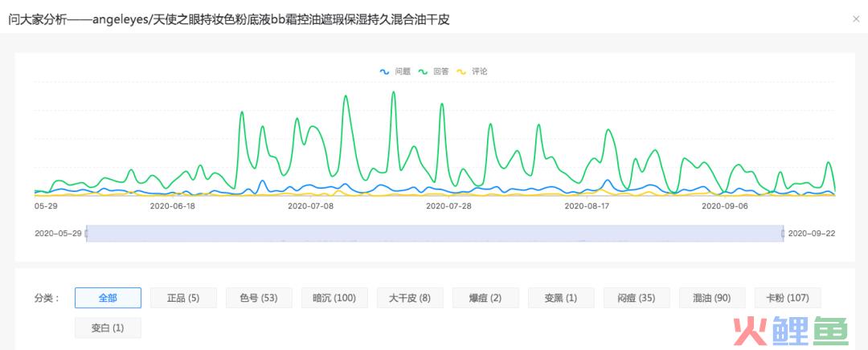Choose the 卡粉 (107) category button
Viewport: 868px width, 350px height.
(x=788, y=298)
